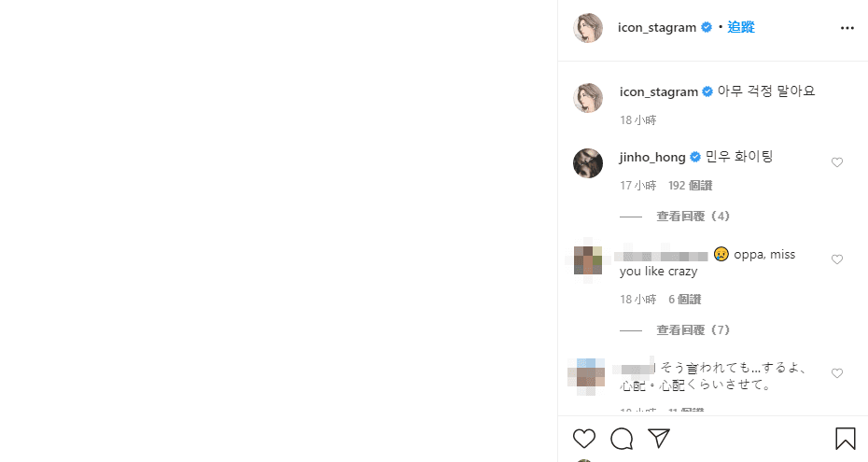Open the comment speech bubble icon

coord(622,439)
